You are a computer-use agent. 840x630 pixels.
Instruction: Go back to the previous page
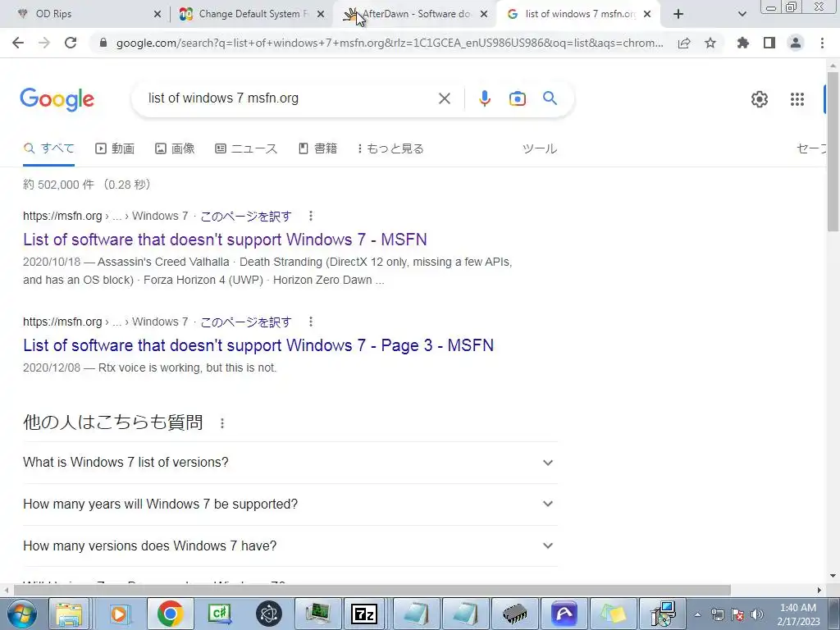click(18, 43)
